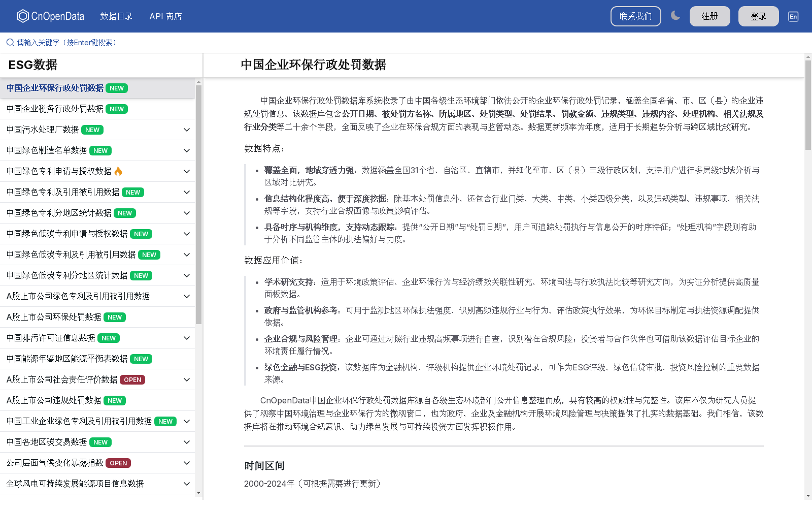This screenshot has width=812, height=508.
Task: Click main page scrollbar thumb
Action: [x=808, y=105]
